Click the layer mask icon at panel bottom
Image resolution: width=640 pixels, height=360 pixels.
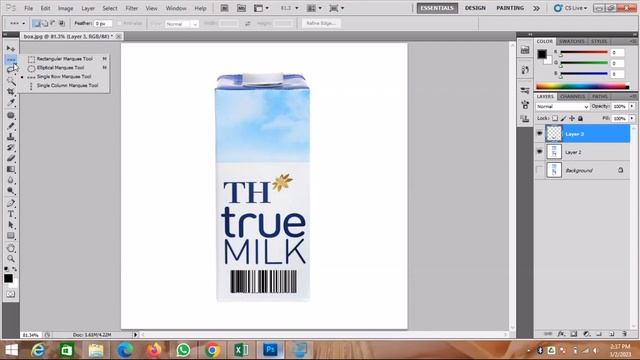pyautogui.click(x=574, y=334)
